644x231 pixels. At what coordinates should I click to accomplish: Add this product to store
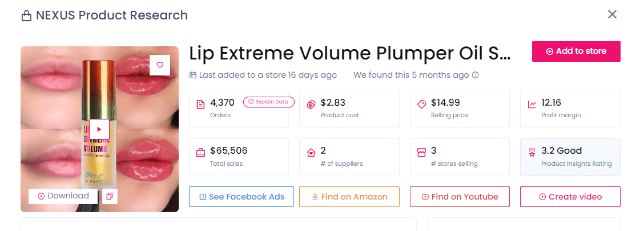(x=575, y=51)
